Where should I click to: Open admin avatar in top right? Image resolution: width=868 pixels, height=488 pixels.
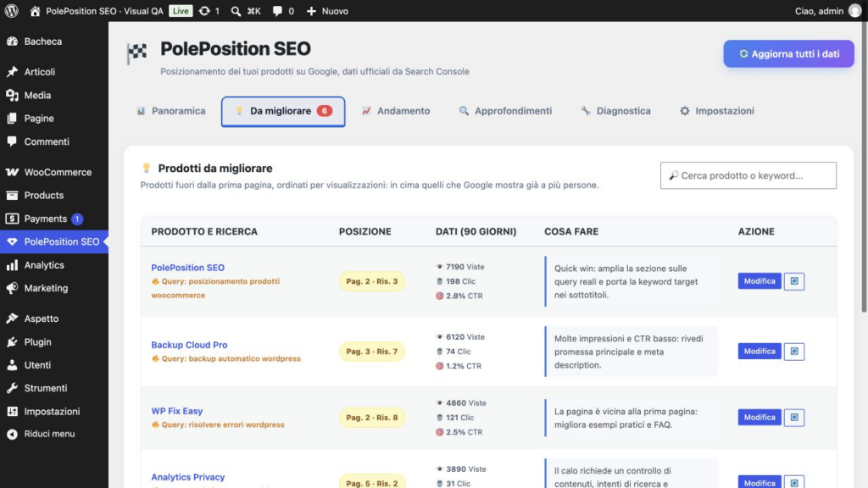pos(855,11)
